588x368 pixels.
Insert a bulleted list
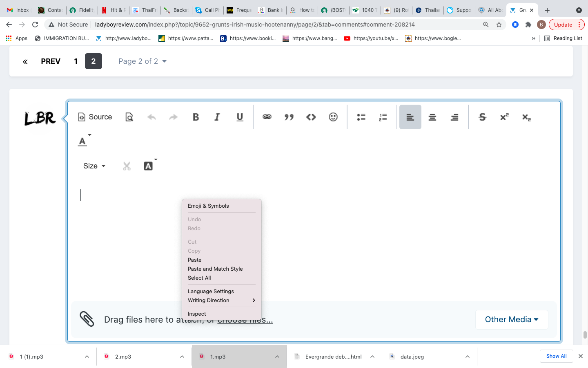(x=361, y=117)
